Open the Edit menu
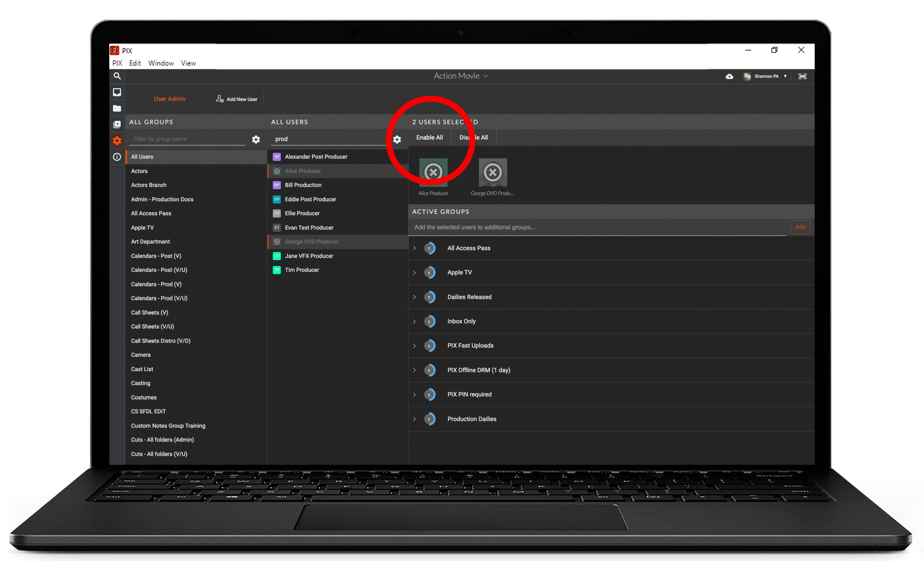This screenshot has width=924, height=561. point(135,63)
